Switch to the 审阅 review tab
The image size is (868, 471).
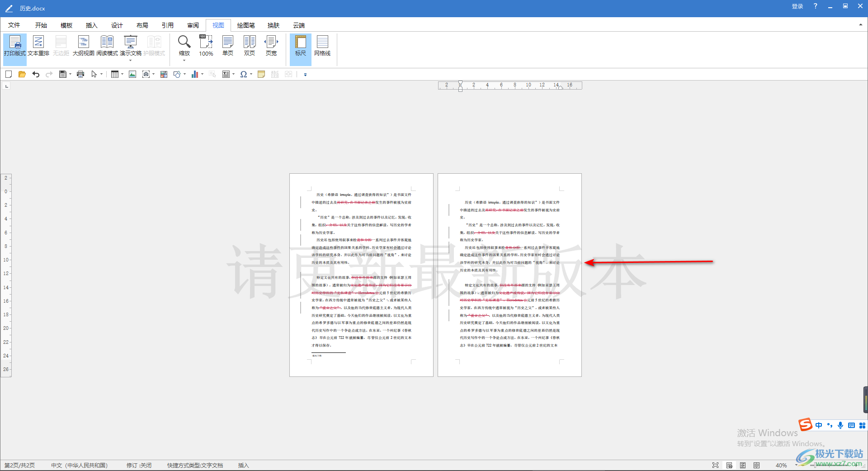click(x=193, y=25)
